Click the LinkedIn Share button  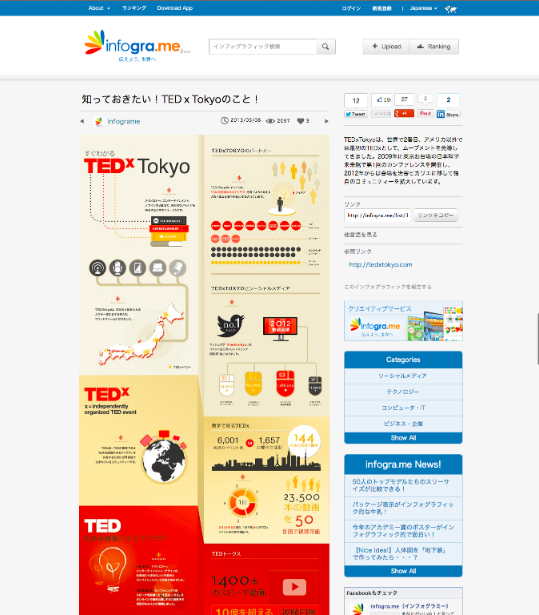point(448,114)
